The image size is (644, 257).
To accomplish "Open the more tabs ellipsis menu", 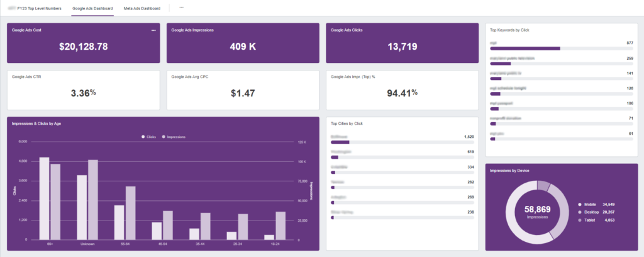I will [182, 8].
